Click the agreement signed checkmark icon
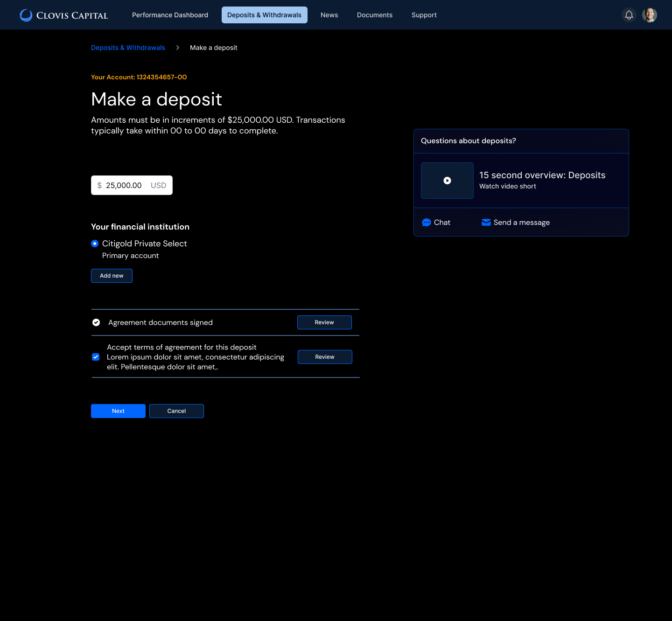This screenshot has width=672, height=621. point(96,322)
